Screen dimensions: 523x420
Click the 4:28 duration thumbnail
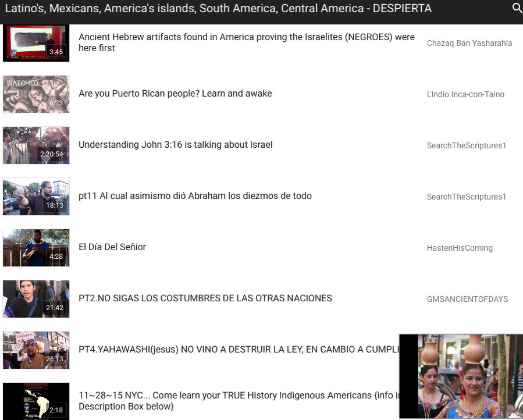35,248
